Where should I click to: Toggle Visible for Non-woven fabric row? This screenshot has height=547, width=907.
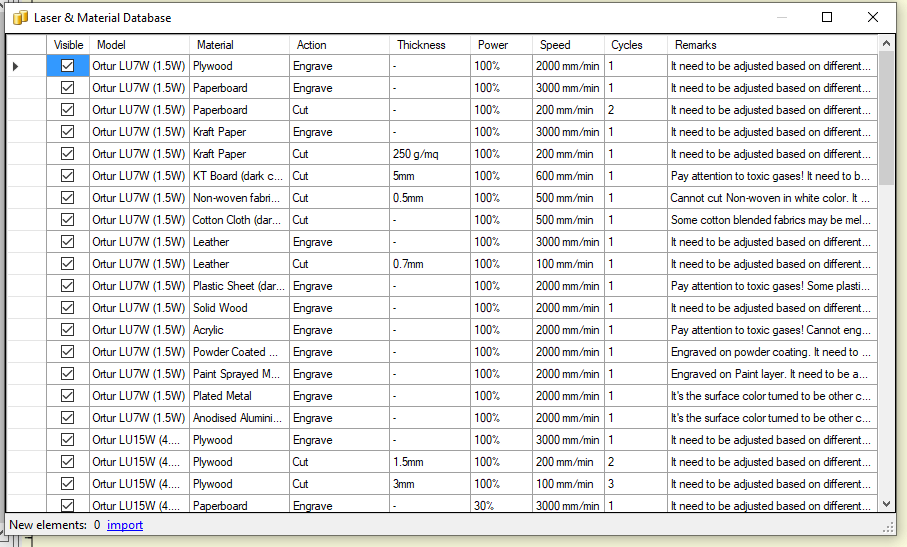point(68,198)
